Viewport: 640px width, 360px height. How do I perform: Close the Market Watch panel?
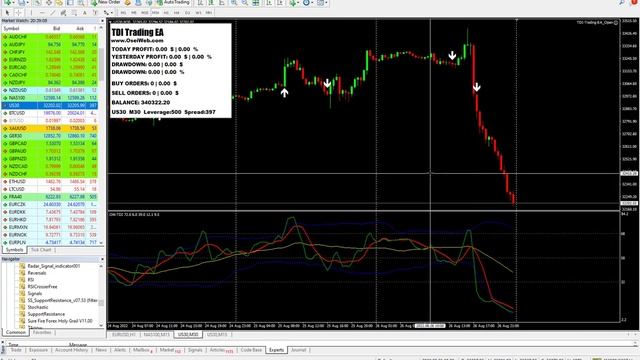pyautogui.click(x=102, y=20)
